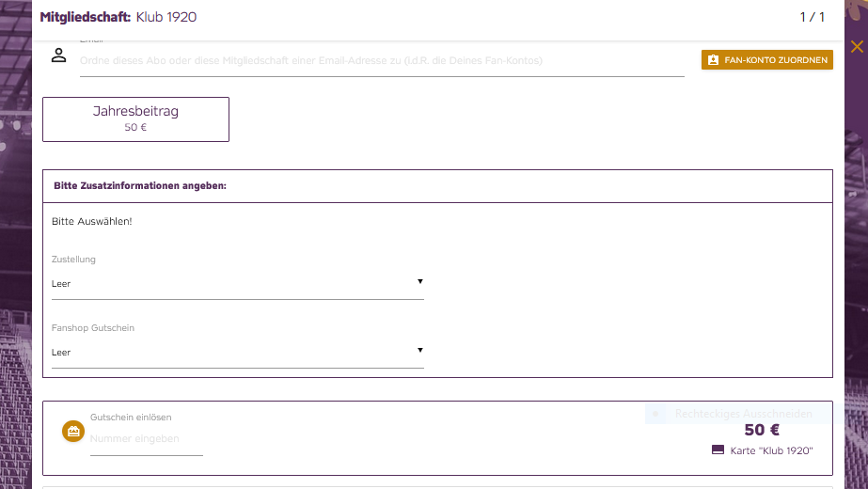
Task: Click the badge icon on FAN-KONTO ZUORDNEN
Action: point(713,60)
